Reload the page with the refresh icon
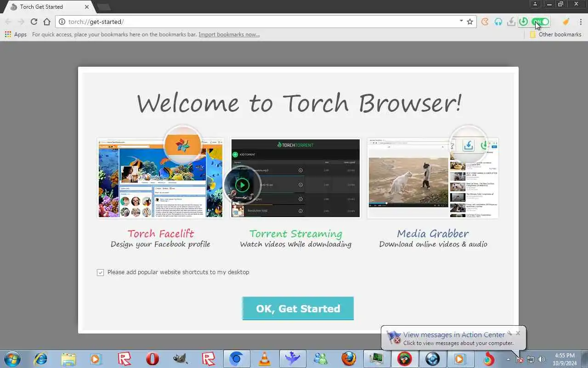Image resolution: width=588 pixels, height=368 pixels. click(34, 22)
